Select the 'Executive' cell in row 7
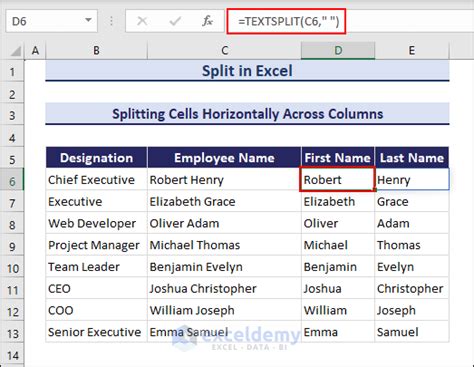The width and height of the screenshot is (474, 367). [x=96, y=201]
